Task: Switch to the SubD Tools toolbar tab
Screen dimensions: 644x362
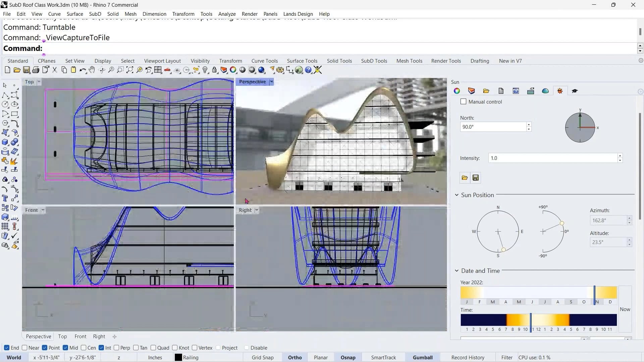Action: point(374,61)
